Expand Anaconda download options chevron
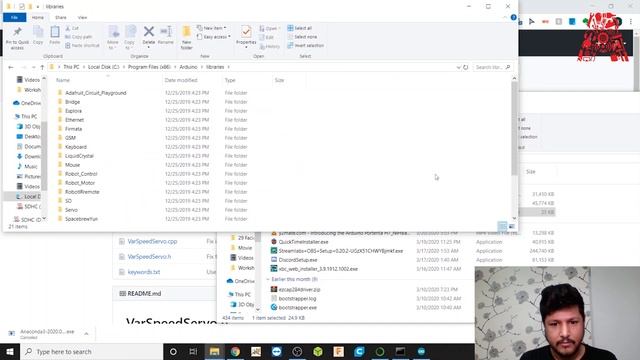The height and width of the screenshot is (360, 640). tap(86, 334)
